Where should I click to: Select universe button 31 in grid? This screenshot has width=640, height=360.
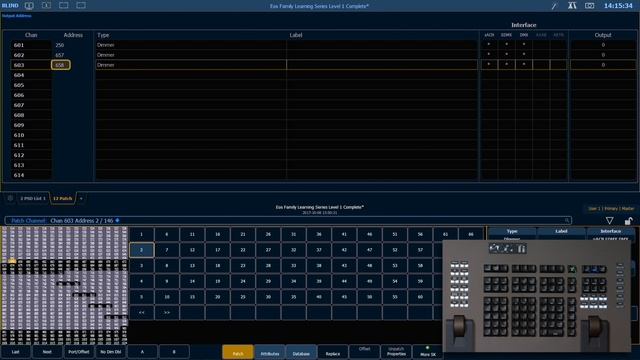293,234
